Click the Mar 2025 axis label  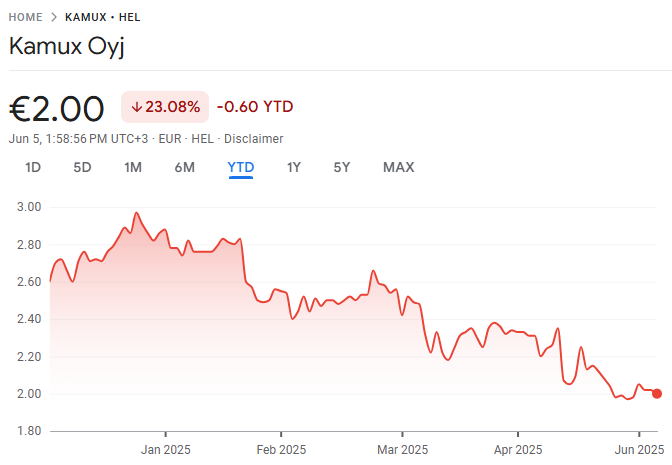401,449
